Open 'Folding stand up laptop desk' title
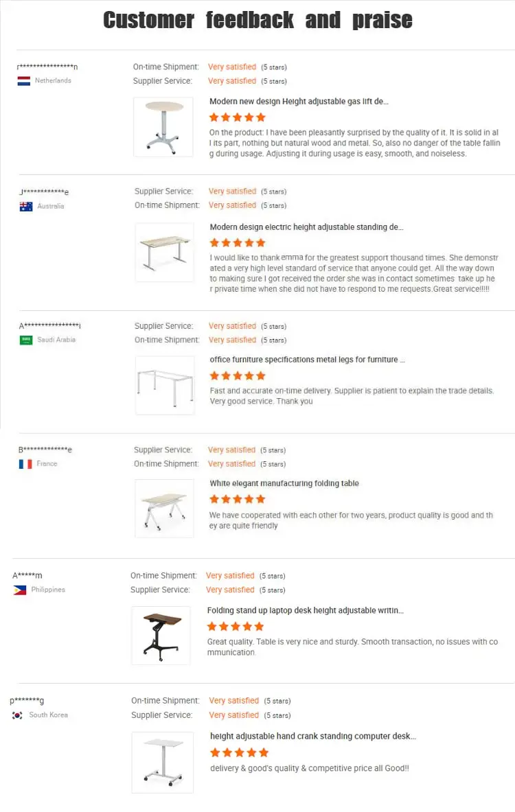The width and height of the screenshot is (515, 812). coord(305,611)
